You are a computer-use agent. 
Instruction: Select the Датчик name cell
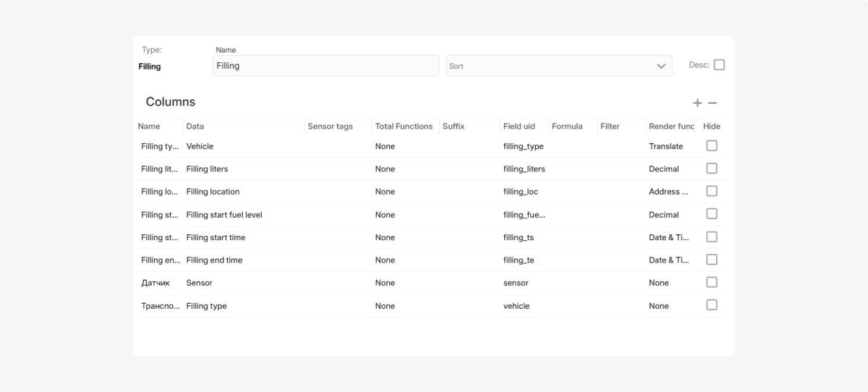pyautogui.click(x=156, y=283)
